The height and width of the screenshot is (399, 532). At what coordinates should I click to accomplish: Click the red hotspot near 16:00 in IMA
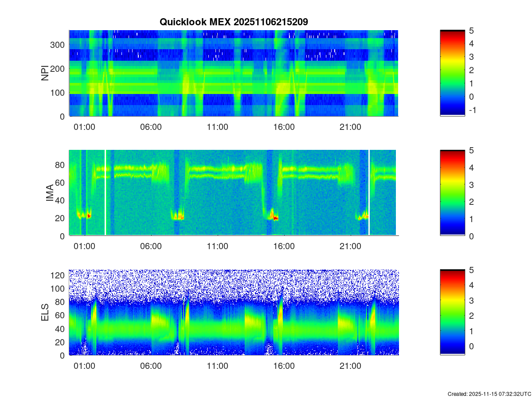(275, 218)
